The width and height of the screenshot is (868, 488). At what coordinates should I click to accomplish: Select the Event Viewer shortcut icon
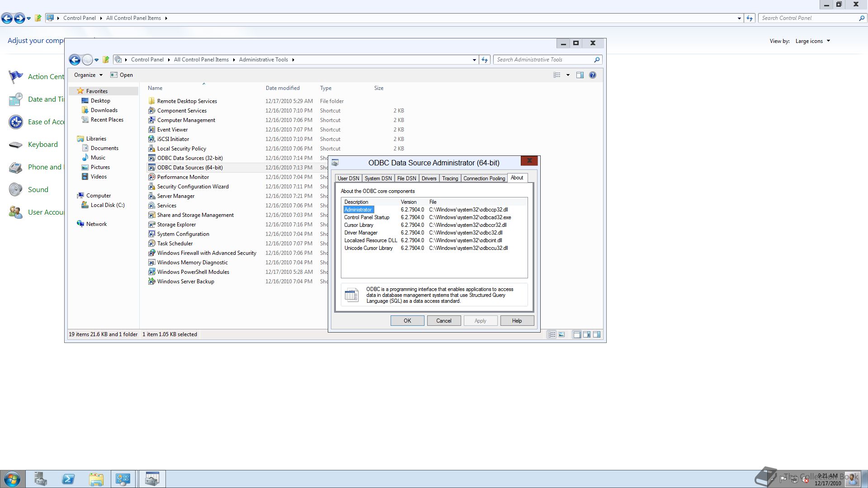pyautogui.click(x=152, y=130)
